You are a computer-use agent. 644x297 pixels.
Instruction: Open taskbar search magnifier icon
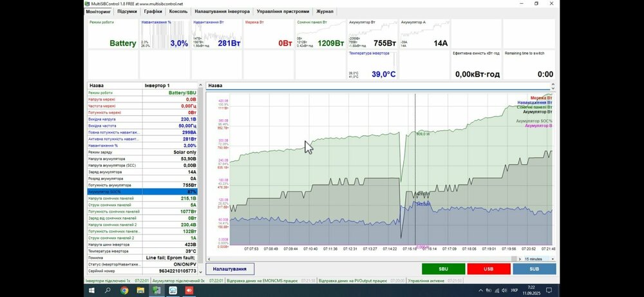108,291
